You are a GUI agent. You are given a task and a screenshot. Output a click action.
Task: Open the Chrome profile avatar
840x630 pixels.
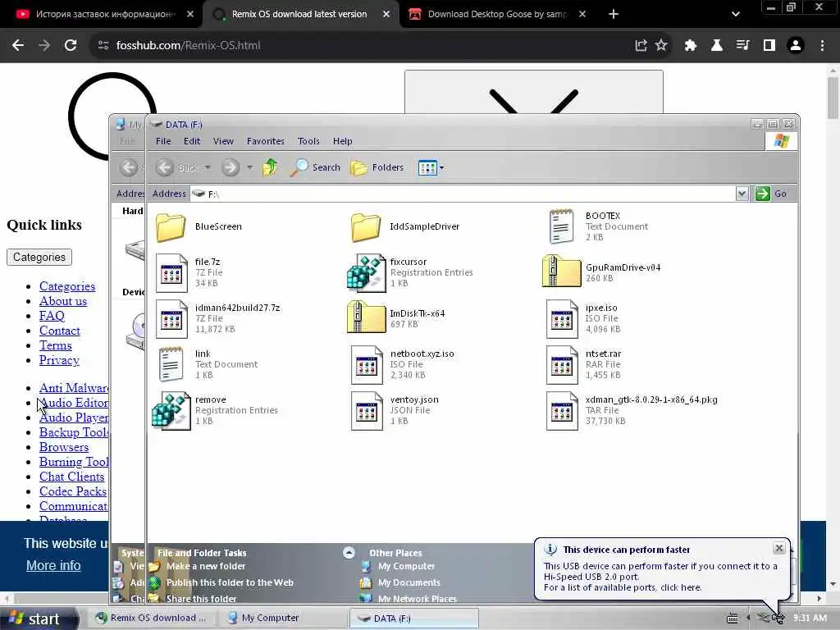(x=796, y=46)
